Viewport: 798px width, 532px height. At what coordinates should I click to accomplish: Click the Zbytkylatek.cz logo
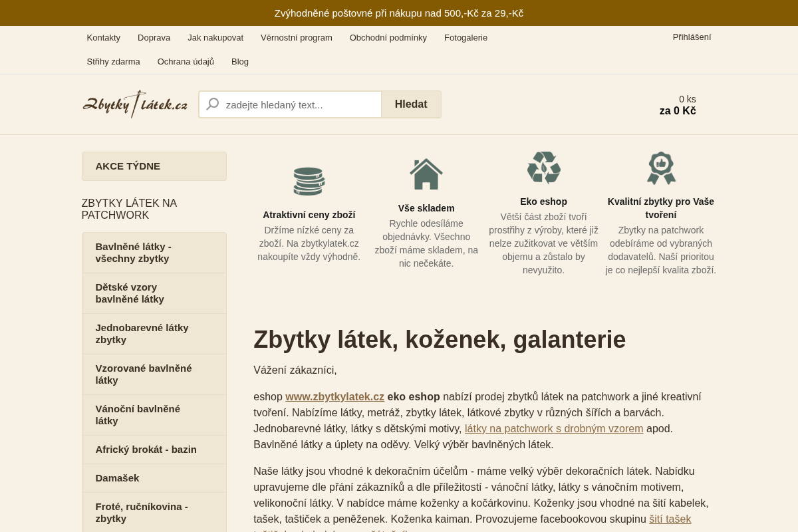(135, 104)
